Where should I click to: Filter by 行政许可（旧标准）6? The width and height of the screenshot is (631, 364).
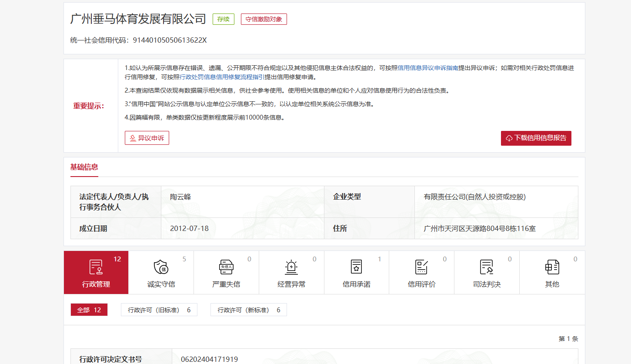[x=159, y=310]
